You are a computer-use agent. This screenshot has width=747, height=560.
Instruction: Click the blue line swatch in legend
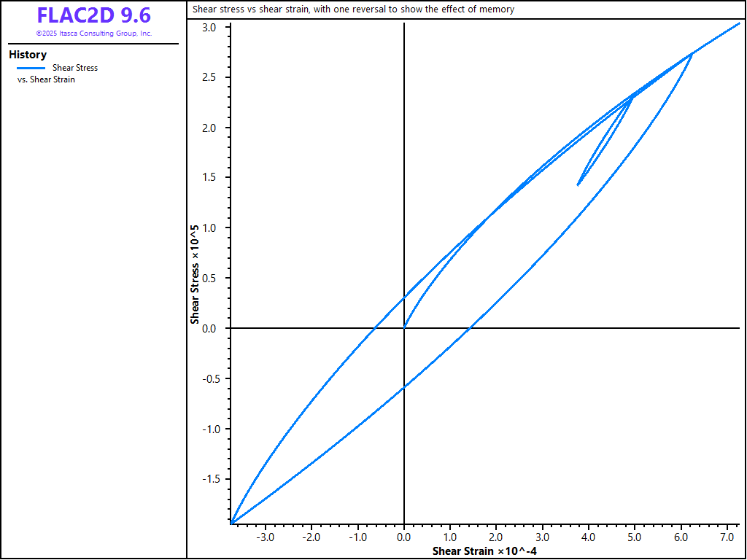coord(31,68)
